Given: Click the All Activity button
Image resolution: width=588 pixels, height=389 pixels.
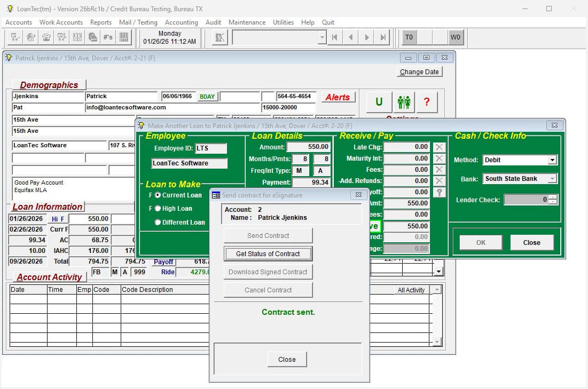Looking at the screenshot, I should [411, 290].
